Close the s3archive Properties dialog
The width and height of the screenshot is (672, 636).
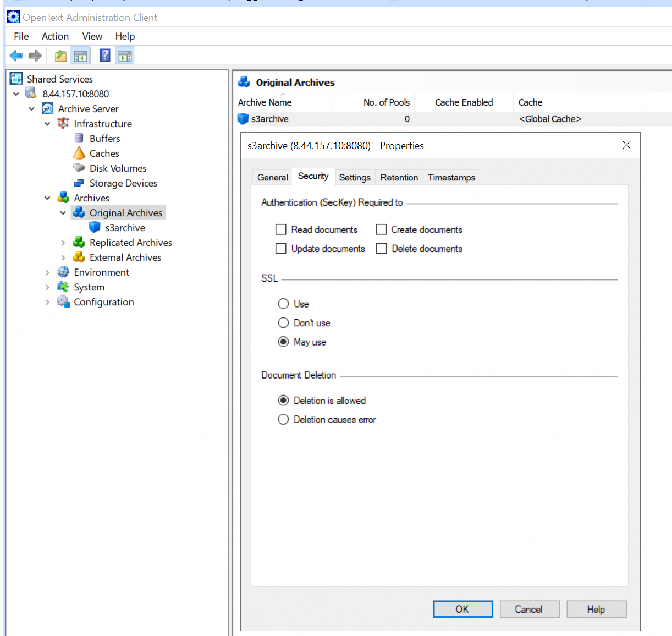click(x=626, y=145)
